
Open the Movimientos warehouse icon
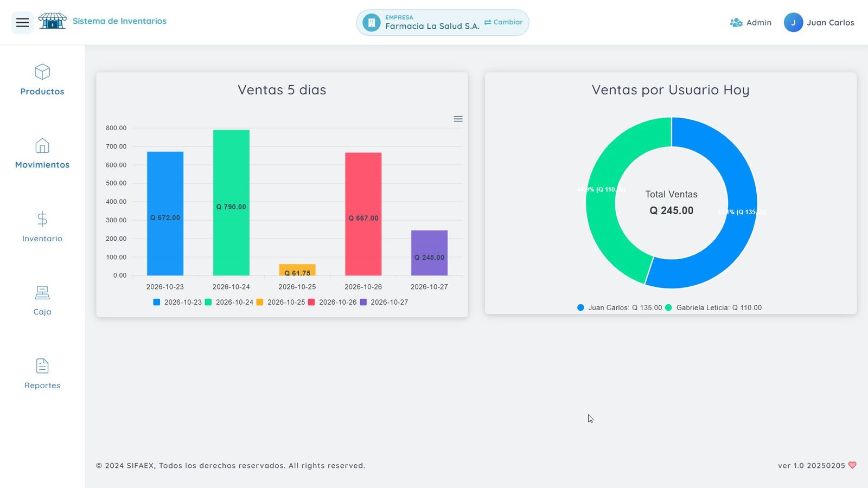[x=42, y=145]
